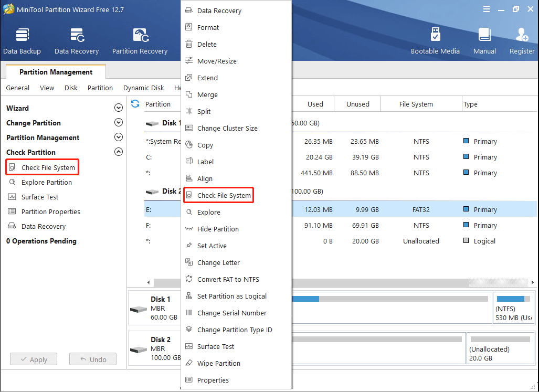Click the Move/Resize icon in context menu

pyautogui.click(x=189, y=61)
